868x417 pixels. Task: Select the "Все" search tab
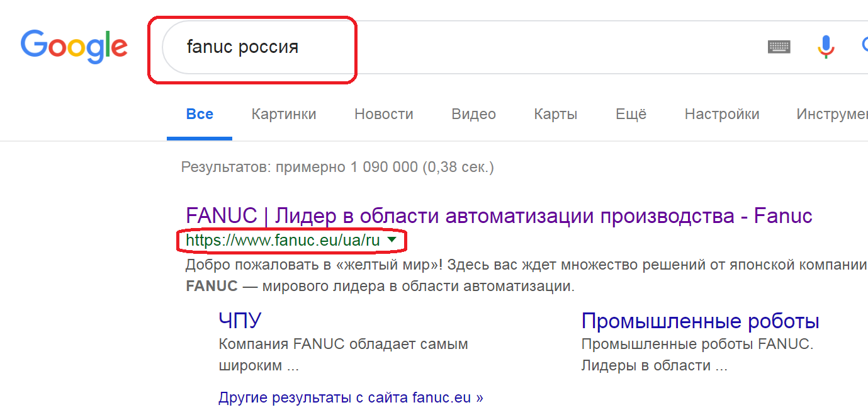coord(200,114)
